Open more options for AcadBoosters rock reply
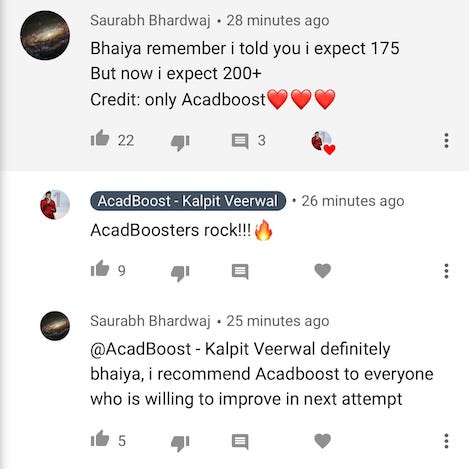 [x=446, y=271]
